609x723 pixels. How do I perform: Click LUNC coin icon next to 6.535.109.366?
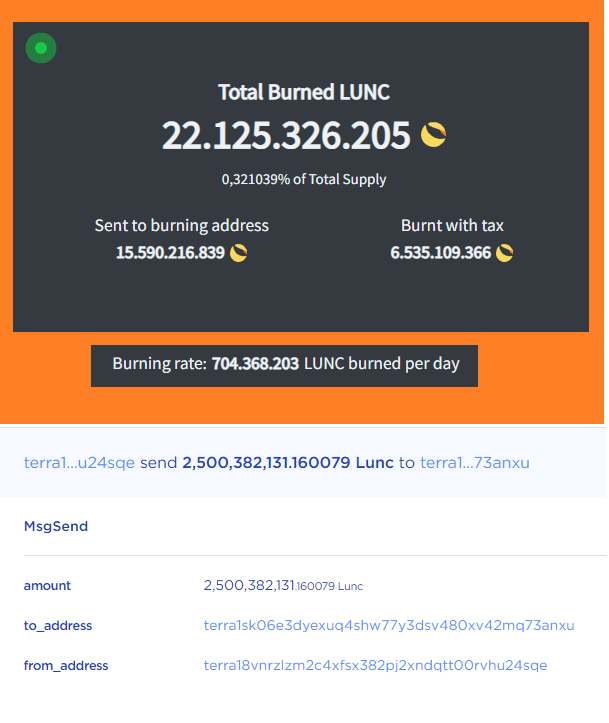pyautogui.click(x=504, y=253)
